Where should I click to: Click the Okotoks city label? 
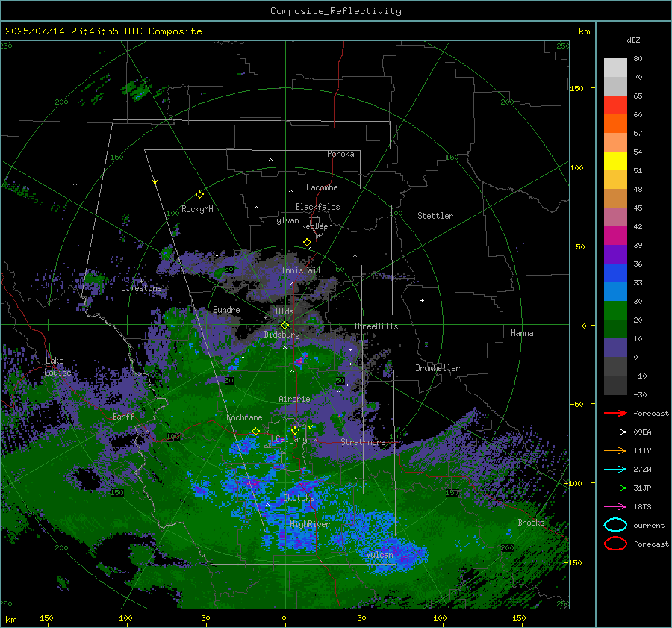pyautogui.click(x=299, y=498)
